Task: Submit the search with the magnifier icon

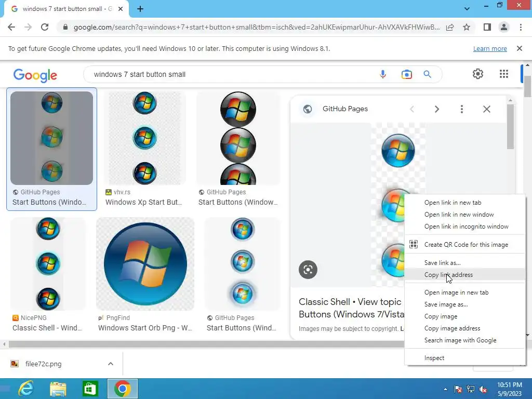Action: (427, 74)
